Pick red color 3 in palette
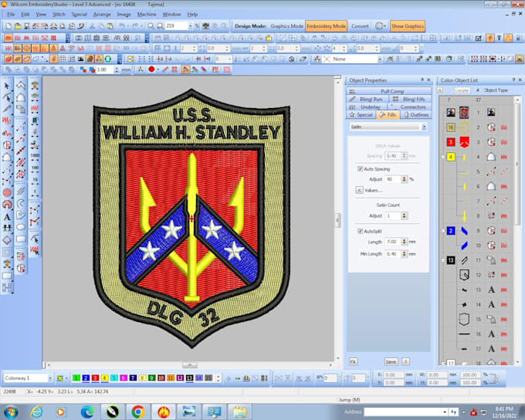Image resolution: width=525 pixels, height=420 pixels. tap(95, 378)
